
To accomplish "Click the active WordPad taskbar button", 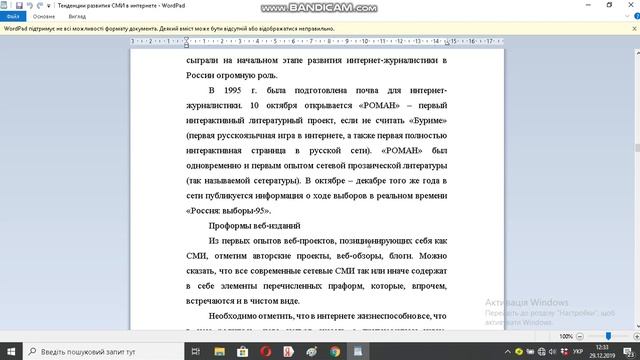I will point(358,351).
